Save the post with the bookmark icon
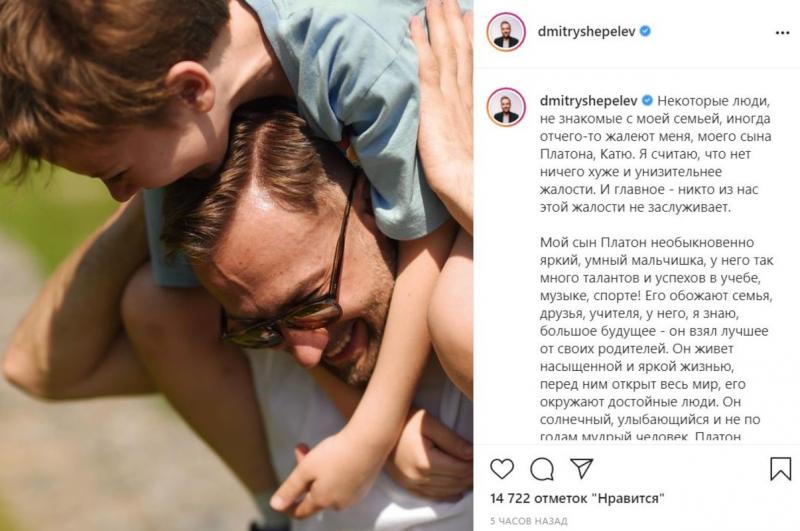 point(780,468)
